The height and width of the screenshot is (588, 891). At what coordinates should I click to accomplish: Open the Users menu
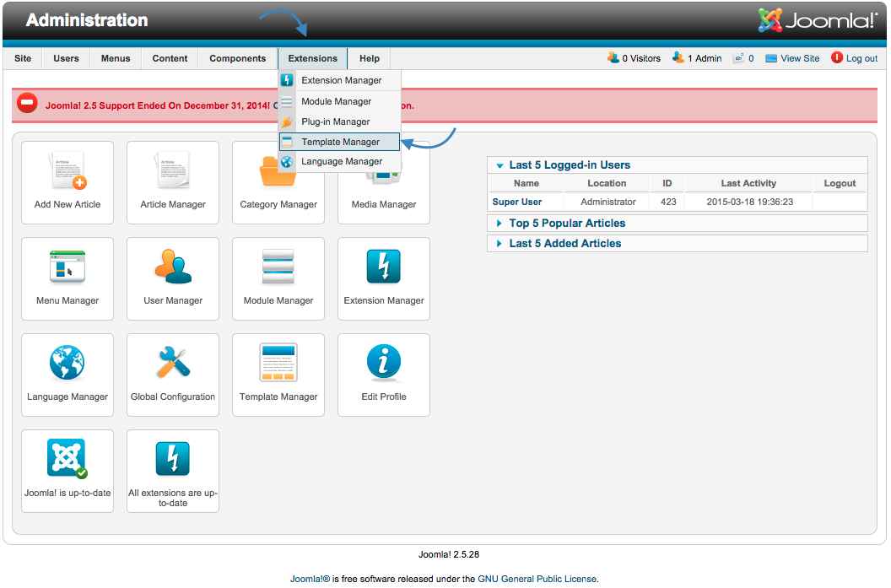pyautogui.click(x=66, y=58)
